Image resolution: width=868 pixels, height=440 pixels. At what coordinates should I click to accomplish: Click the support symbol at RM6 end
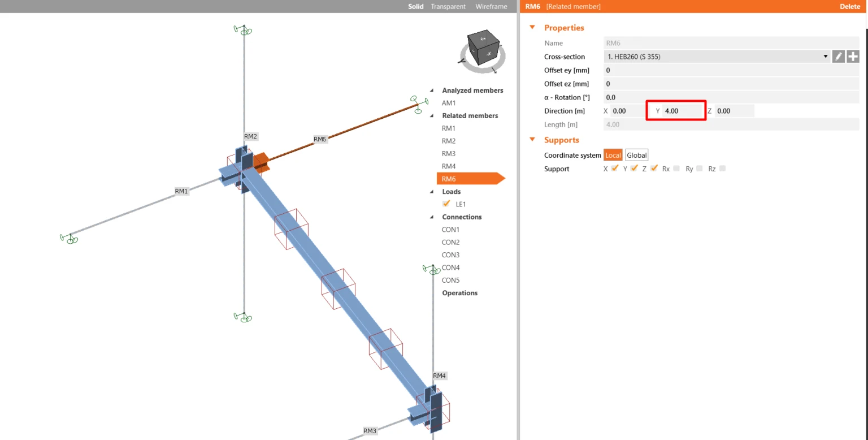tap(419, 105)
